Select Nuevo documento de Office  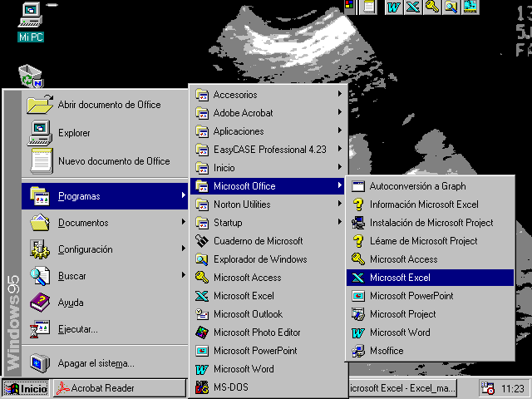click(x=105, y=160)
